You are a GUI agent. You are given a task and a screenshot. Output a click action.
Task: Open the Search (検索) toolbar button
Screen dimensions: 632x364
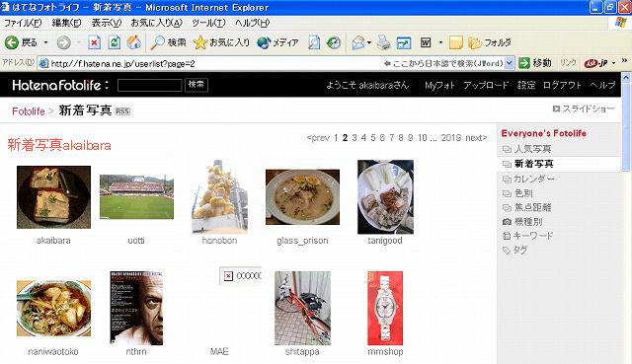coord(168,42)
